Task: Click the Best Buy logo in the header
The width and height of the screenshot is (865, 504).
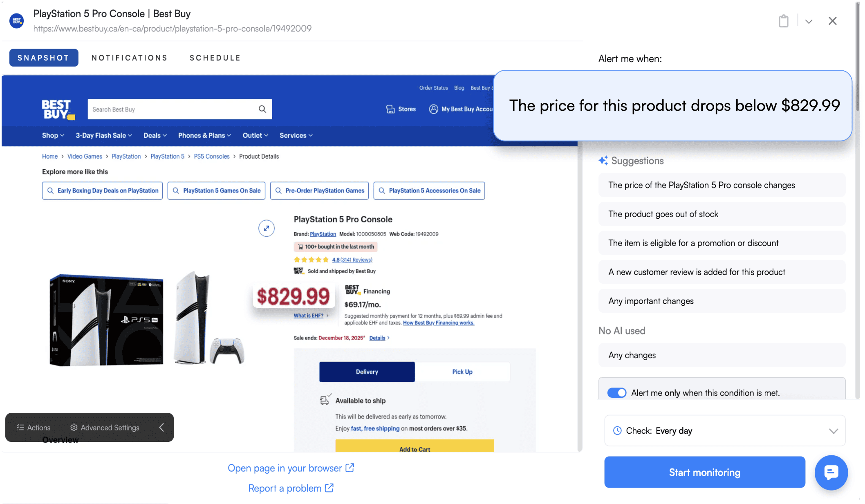Action: coord(57,109)
